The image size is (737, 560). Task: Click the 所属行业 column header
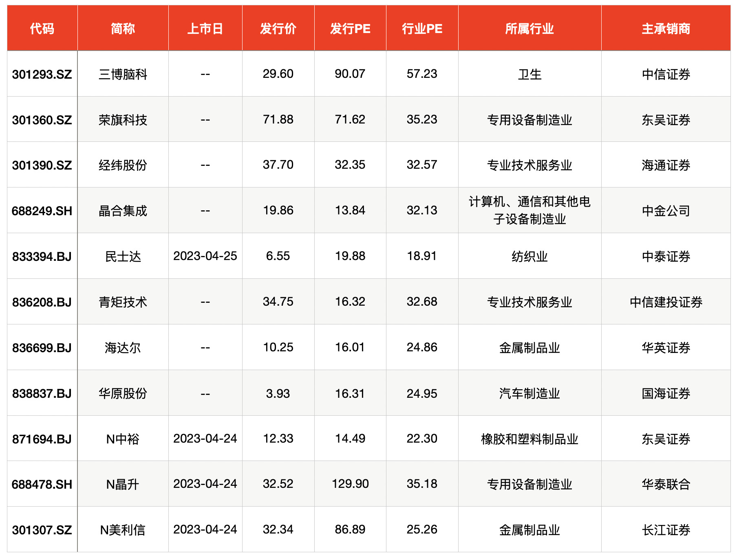tap(530, 29)
